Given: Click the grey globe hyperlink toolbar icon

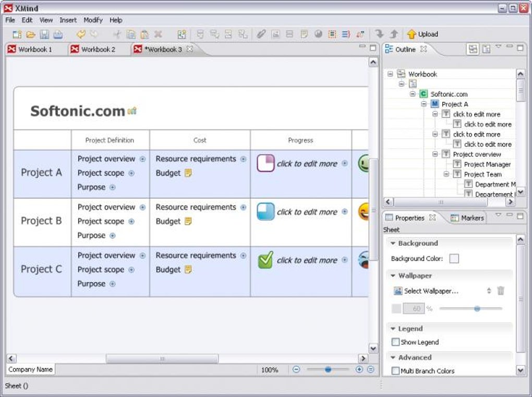Looking at the screenshot, I should click(x=318, y=34).
